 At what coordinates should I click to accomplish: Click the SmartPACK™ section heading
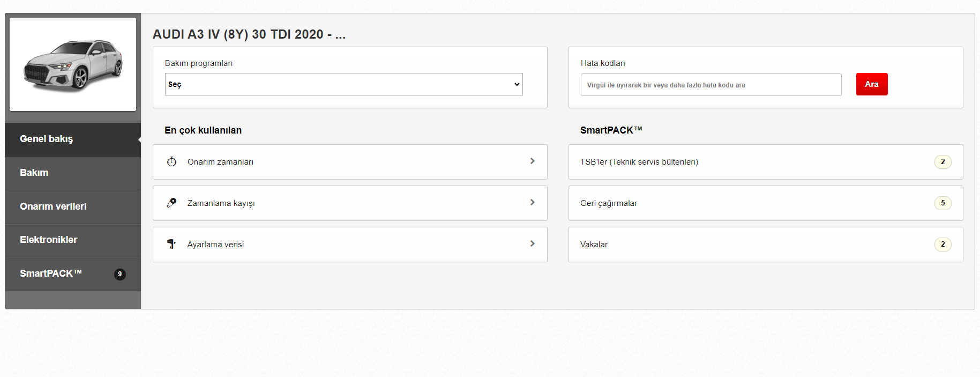(611, 130)
